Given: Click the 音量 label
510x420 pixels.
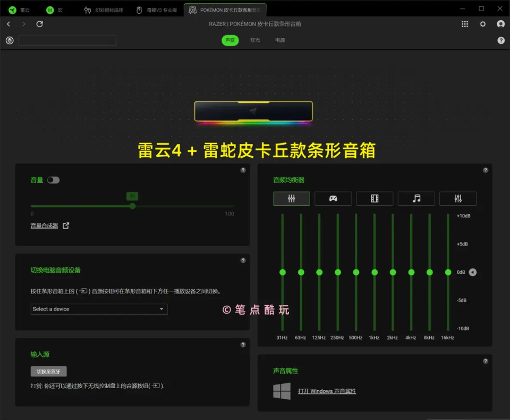Looking at the screenshot, I should (x=37, y=180).
